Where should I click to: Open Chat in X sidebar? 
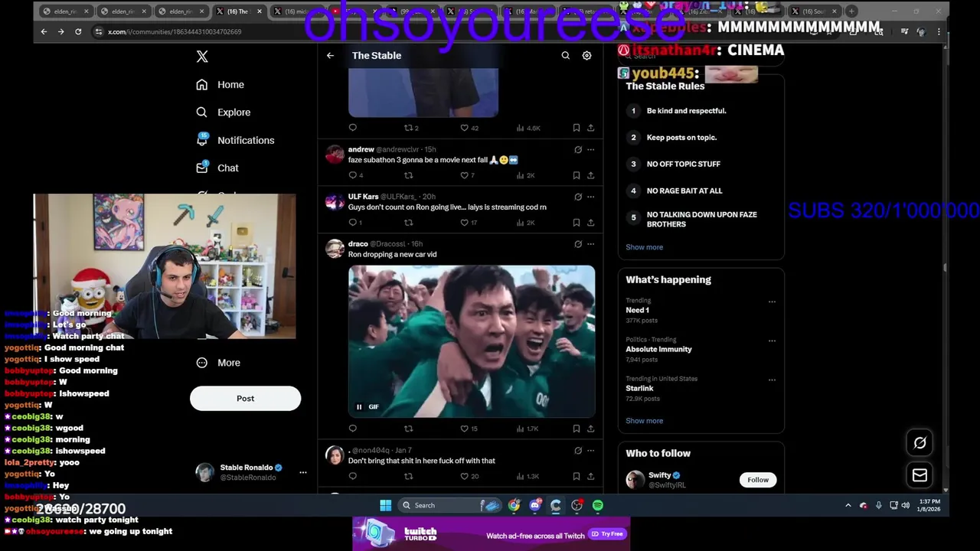click(x=217, y=168)
